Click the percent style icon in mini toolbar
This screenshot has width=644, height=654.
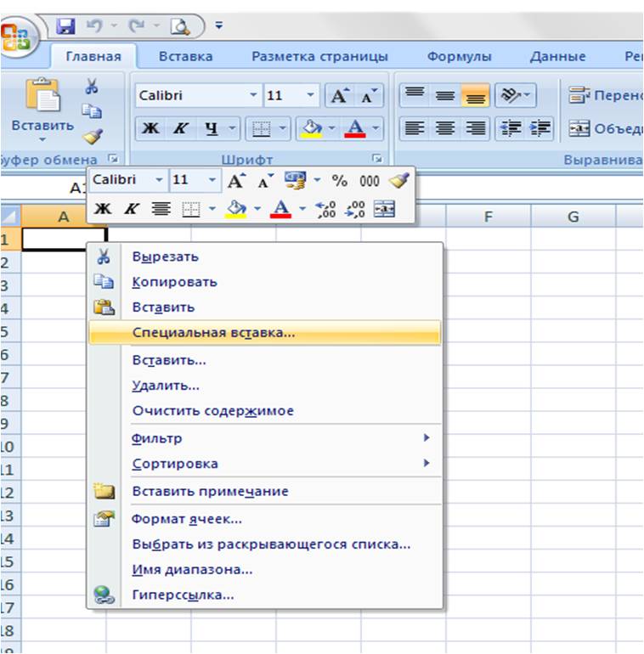point(340,181)
